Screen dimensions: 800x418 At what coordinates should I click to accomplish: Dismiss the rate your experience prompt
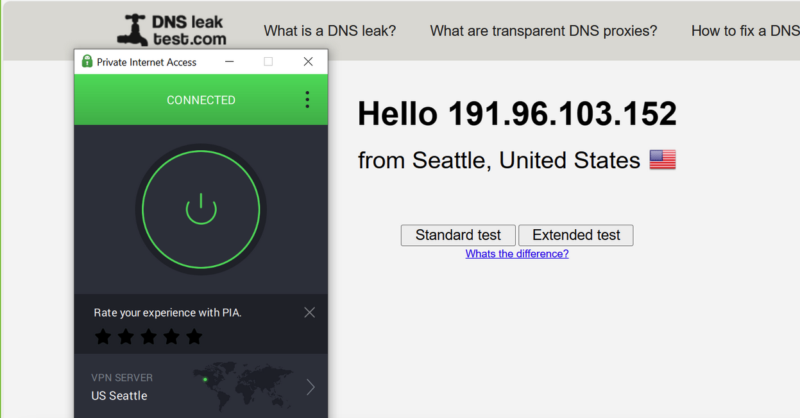pyautogui.click(x=309, y=312)
